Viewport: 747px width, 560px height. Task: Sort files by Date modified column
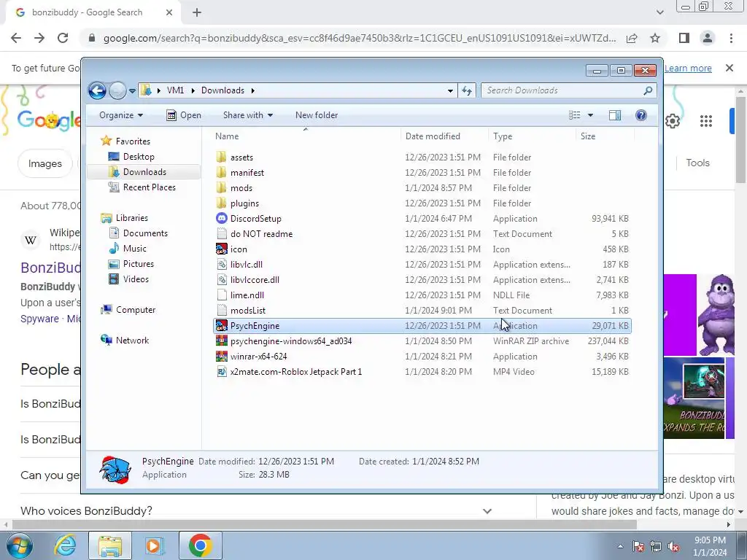point(444,136)
